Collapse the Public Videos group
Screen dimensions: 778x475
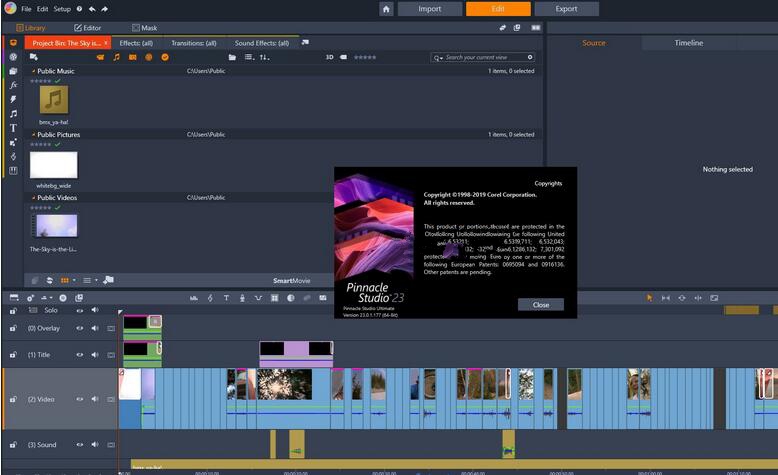33,198
